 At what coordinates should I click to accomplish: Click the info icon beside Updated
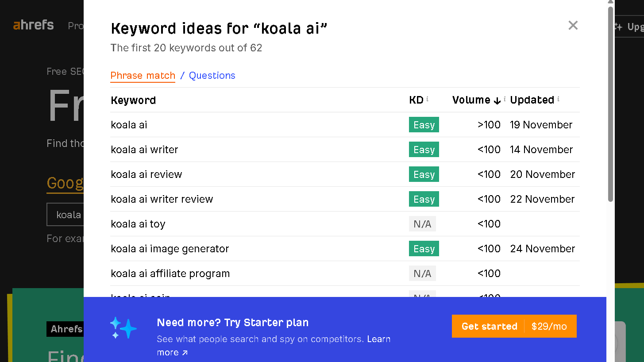pyautogui.click(x=559, y=99)
